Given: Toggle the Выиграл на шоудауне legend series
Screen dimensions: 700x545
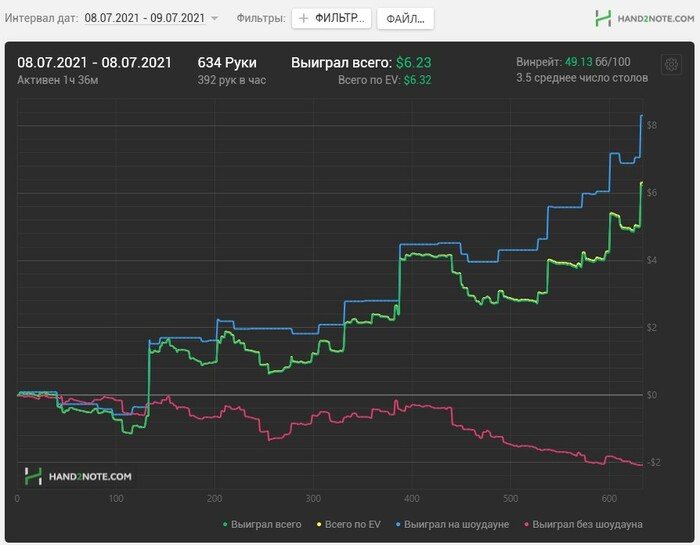Looking at the screenshot, I should tap(452, 524).
